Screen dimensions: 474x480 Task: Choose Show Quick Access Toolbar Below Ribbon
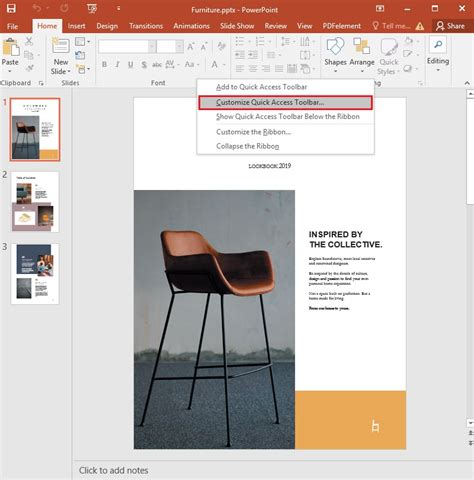(285, 117)
